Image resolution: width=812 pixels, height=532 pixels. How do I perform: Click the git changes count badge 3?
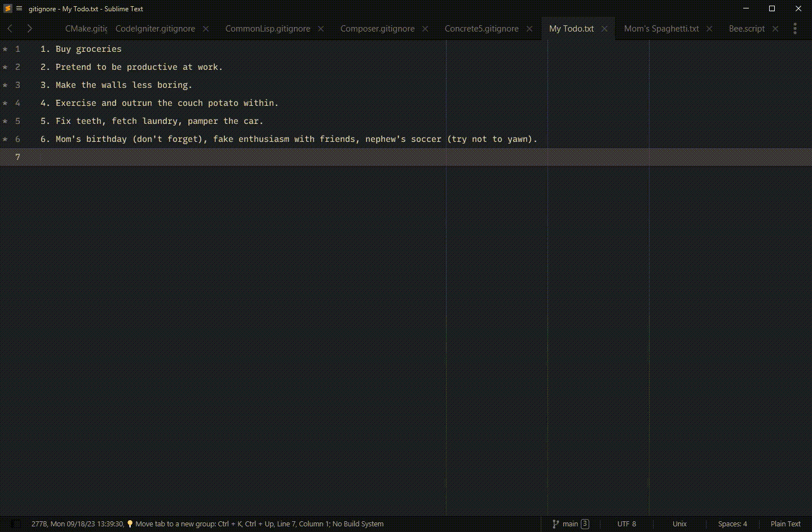(x=585, y=524)
